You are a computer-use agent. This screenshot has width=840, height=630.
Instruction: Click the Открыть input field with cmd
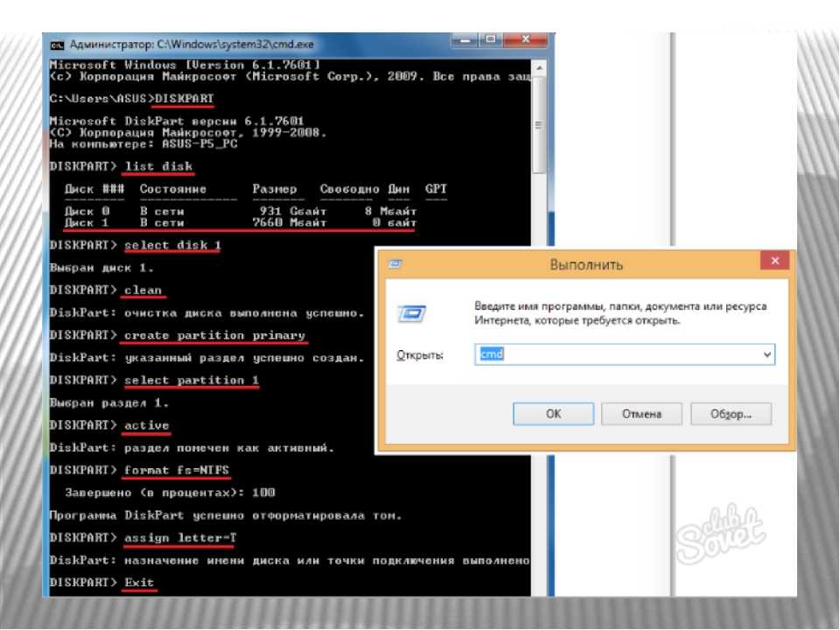625,354
